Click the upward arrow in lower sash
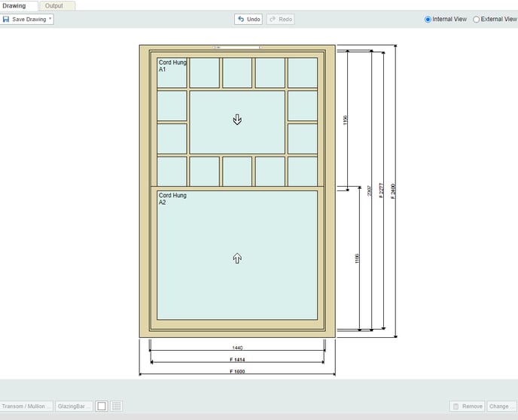518x420 pixels. point(237,258)
